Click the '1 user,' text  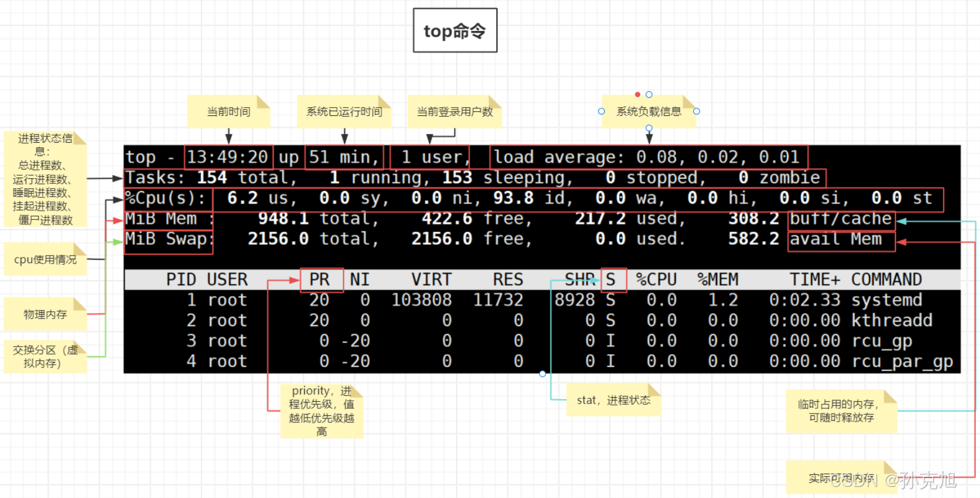pyautogui.click(x=435, y=157)
